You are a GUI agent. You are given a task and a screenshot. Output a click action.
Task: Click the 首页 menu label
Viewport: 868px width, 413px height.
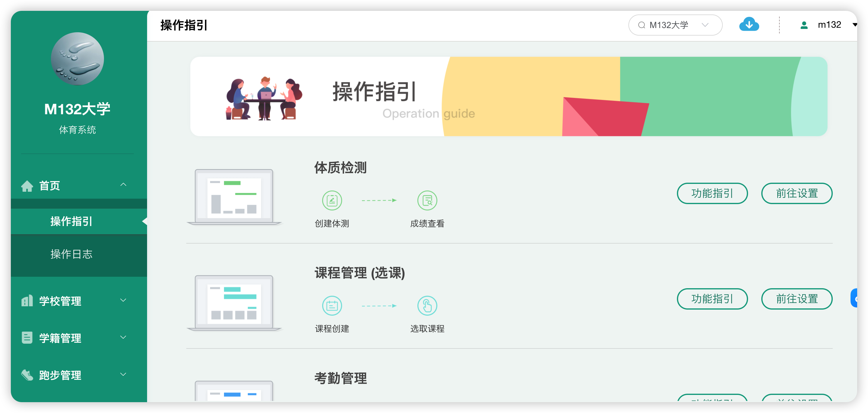pyautogui.click(x=49, y=185)
